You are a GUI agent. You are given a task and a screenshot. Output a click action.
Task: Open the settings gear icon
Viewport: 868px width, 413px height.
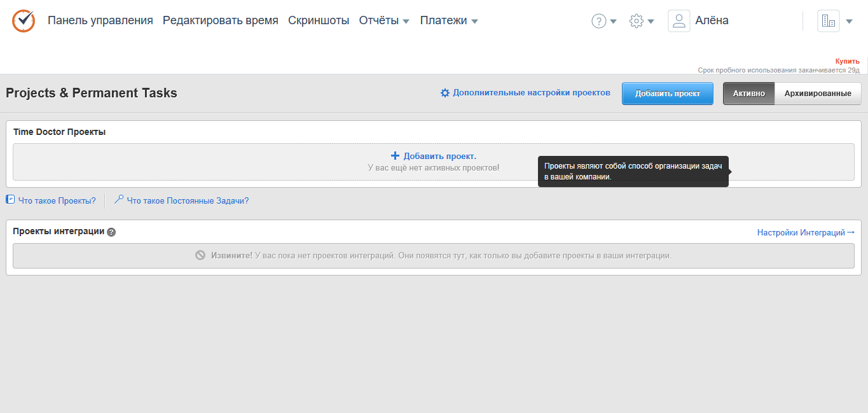(636, 20)
